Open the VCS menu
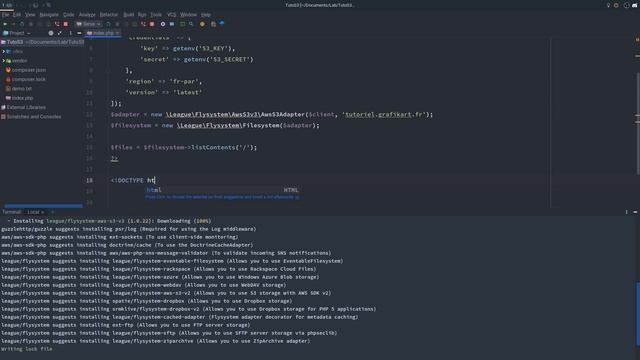This screenshot has height=360, width=640. (x=171, y=15)
